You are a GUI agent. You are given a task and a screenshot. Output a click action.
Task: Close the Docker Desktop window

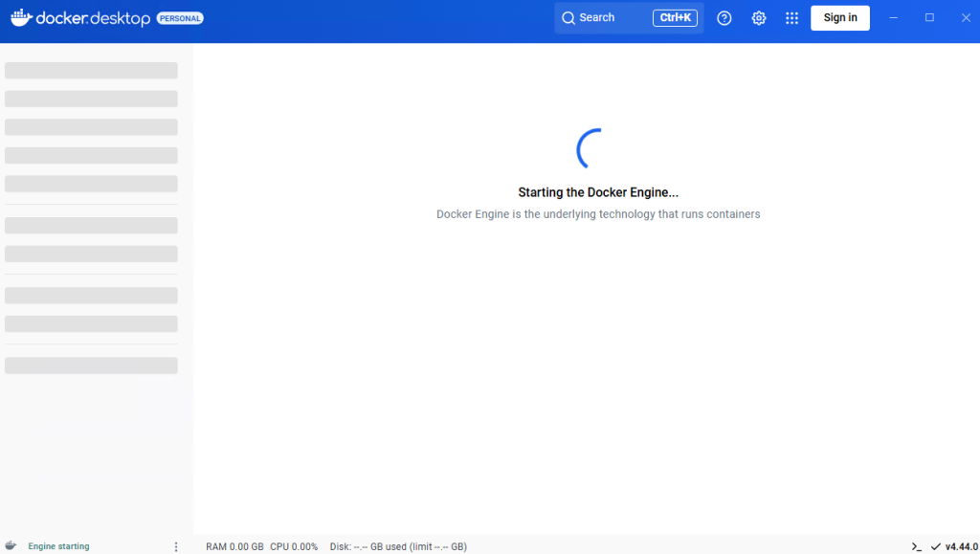pos(966,17)
